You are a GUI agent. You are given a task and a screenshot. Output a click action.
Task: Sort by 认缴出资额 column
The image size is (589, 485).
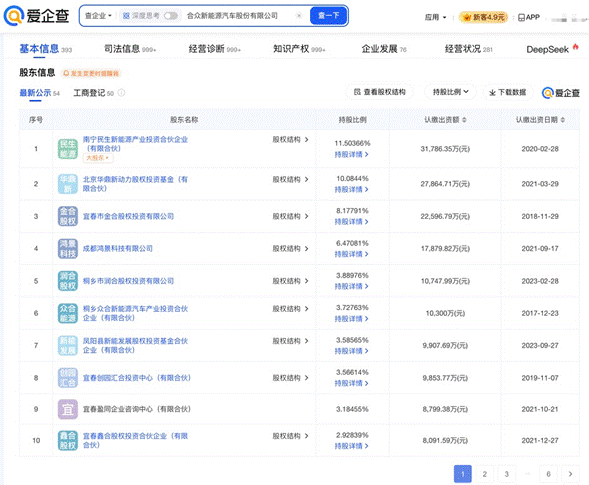coord(445,120)
